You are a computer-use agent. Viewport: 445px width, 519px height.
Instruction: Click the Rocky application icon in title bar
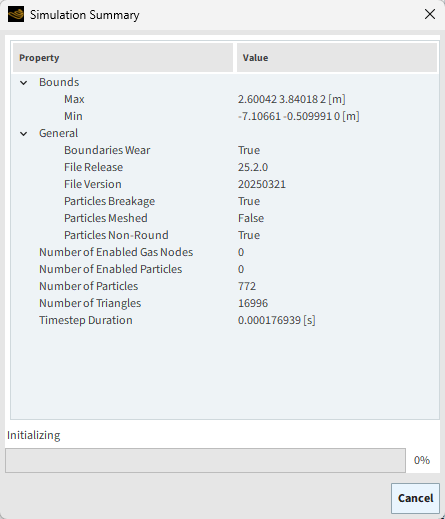click(16, 15)
